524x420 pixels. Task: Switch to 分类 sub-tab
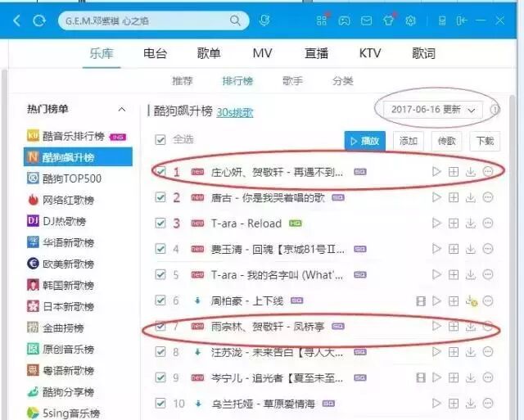click(x=343, y=81)
